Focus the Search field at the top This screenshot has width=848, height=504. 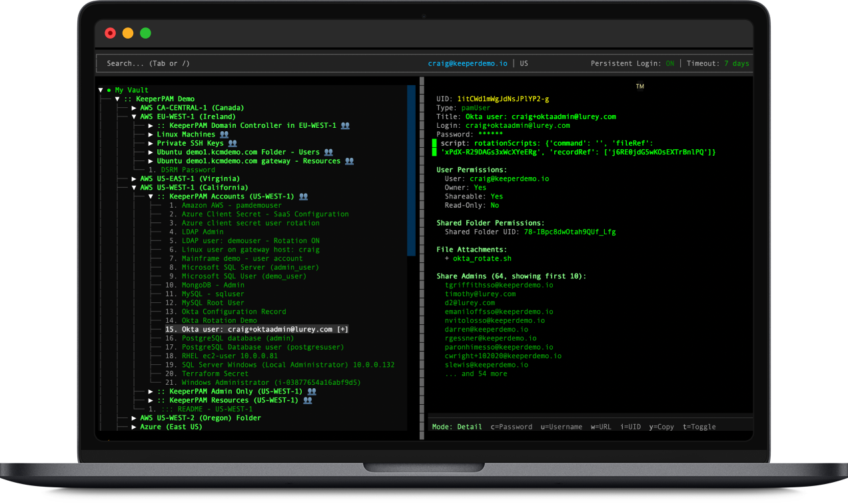(148, 64)
